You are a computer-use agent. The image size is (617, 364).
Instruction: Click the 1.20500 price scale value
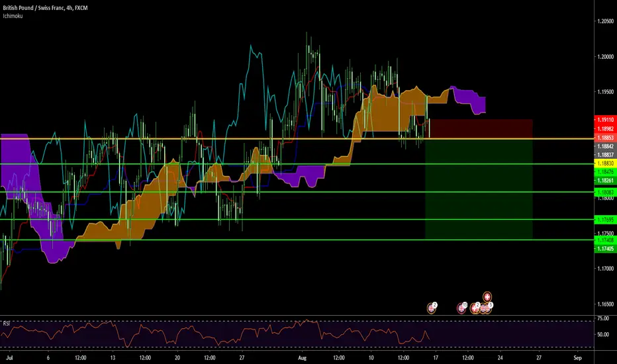[605, 21]
